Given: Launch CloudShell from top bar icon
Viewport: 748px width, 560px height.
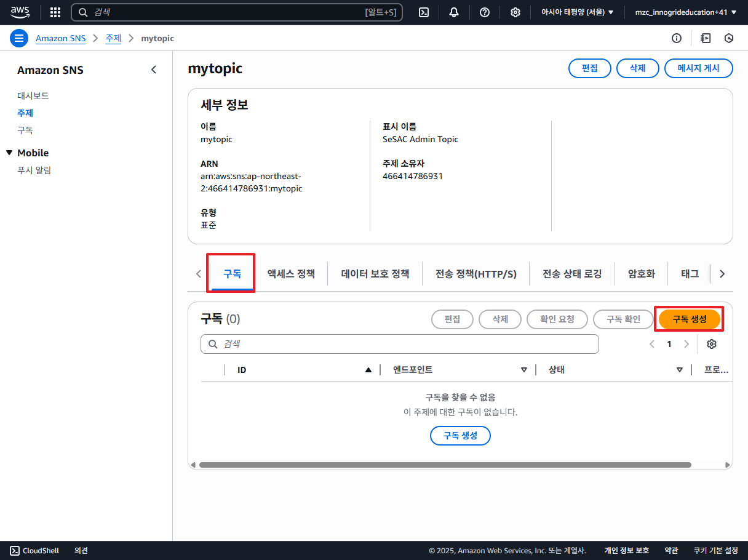Looking at the screenshot, I should pos(423,12).
